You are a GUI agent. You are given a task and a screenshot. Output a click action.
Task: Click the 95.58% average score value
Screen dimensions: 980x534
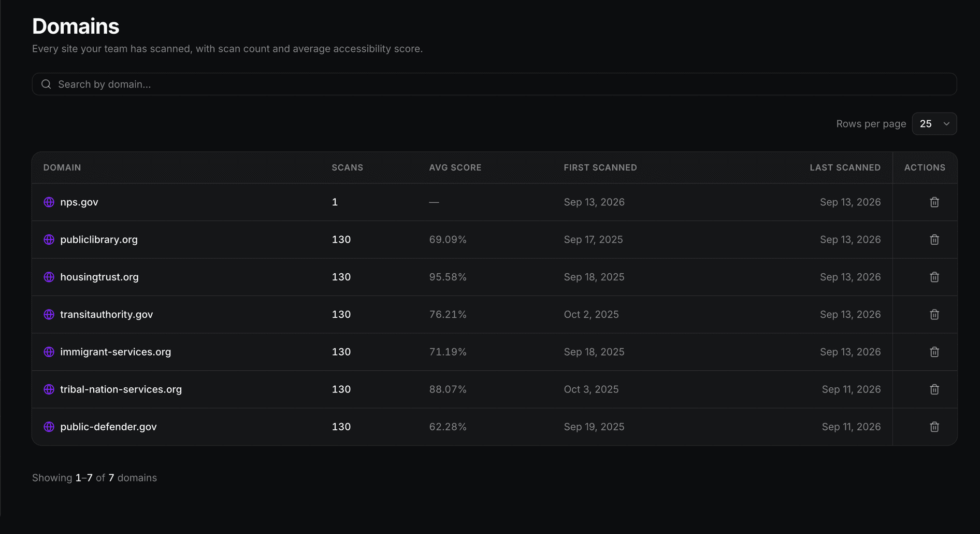coord(448,277)
